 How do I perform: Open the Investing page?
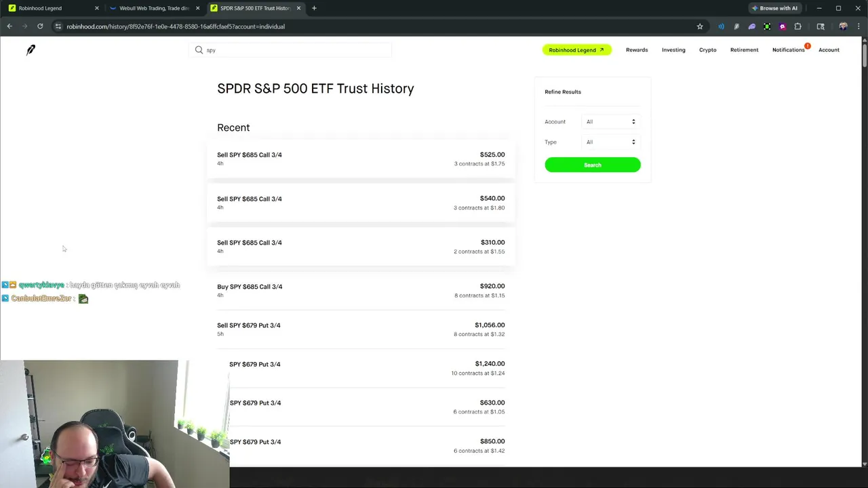(x=673, y=49)
